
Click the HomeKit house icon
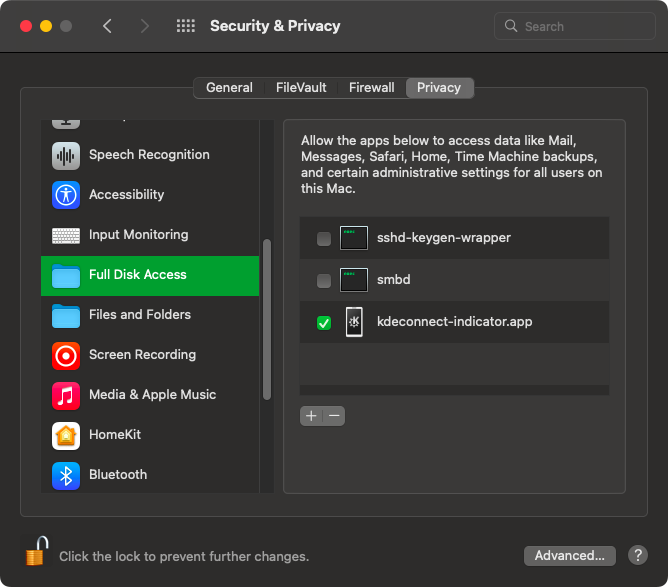click(x=66, y=435)
